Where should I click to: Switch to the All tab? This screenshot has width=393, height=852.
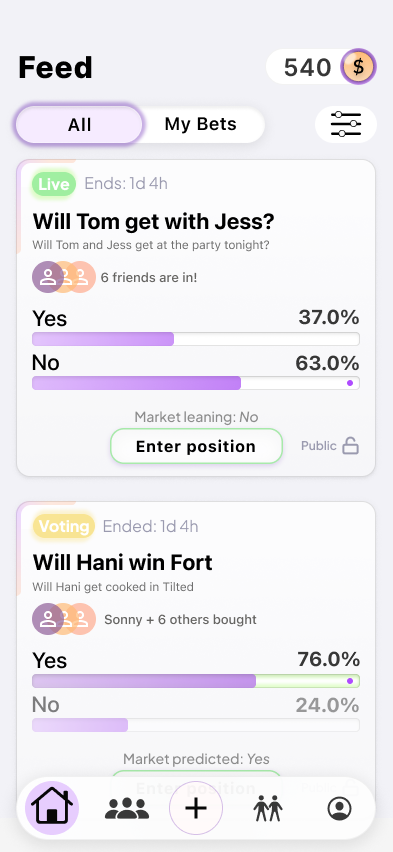click(x=79, y=124)
